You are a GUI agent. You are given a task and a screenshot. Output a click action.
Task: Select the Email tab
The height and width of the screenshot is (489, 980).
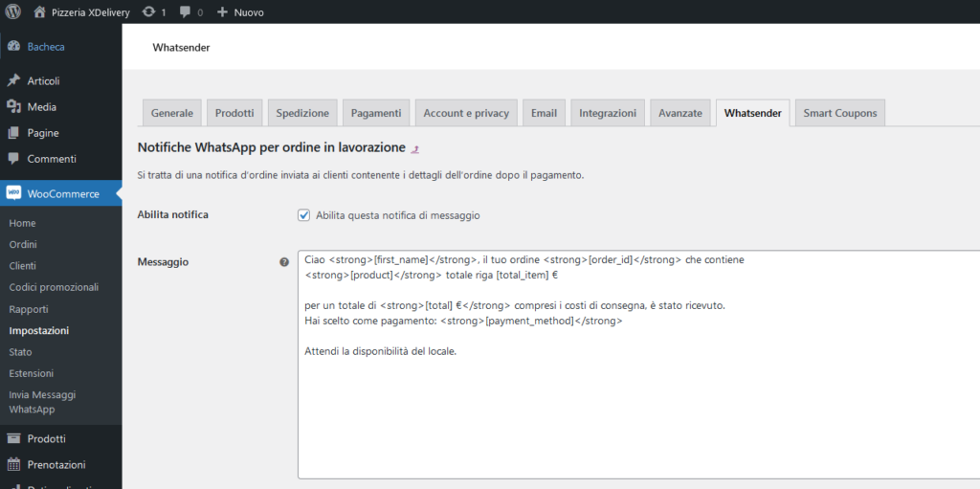tap(544, 113)
